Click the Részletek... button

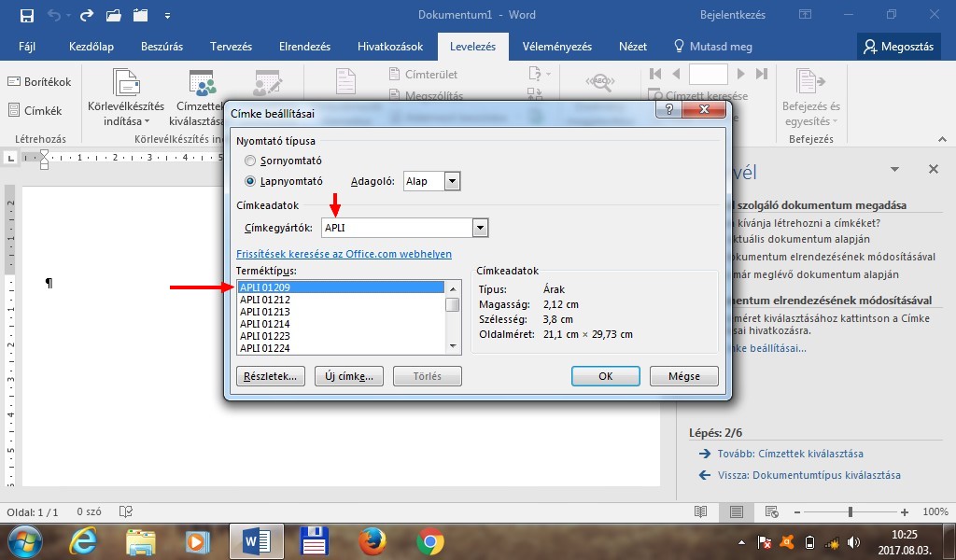(x=270, y=376)
